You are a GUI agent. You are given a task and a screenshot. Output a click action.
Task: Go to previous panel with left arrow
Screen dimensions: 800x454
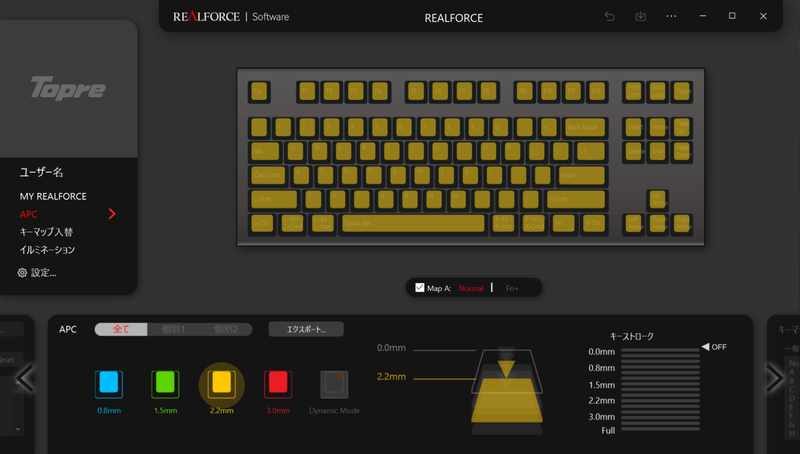tap(24, 378)
